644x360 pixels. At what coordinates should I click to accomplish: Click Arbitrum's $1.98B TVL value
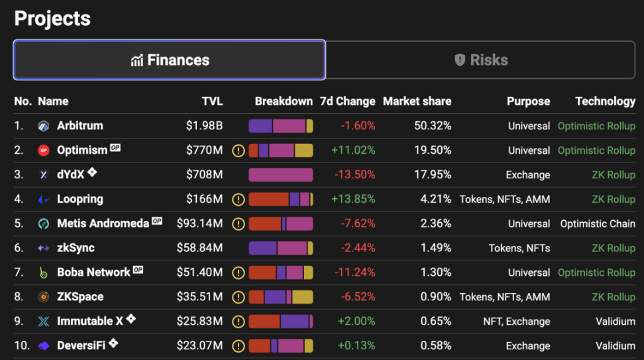204,126
